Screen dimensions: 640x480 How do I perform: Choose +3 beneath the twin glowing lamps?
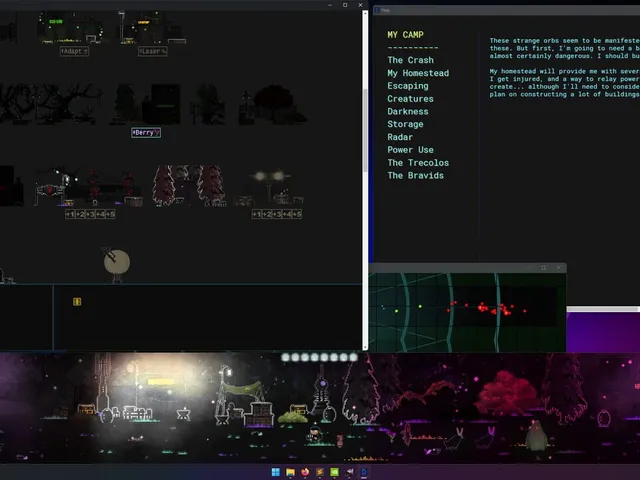click(277, 214)
